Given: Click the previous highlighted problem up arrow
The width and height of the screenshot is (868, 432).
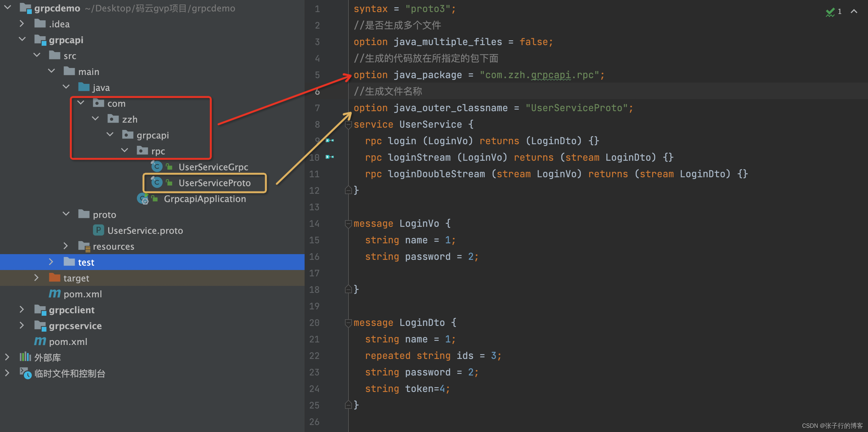Looking at the screenshot, I should click(x=854, y=11).
